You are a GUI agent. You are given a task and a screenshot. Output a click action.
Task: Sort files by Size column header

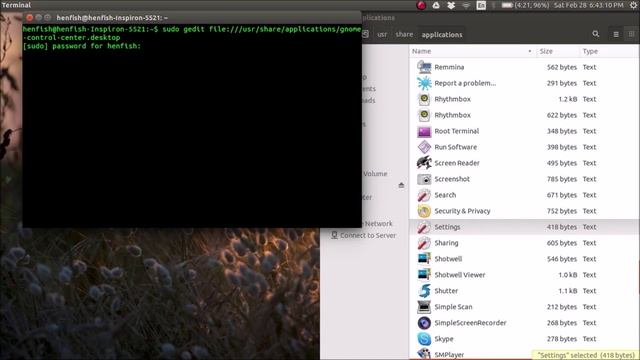coord(558,51)
